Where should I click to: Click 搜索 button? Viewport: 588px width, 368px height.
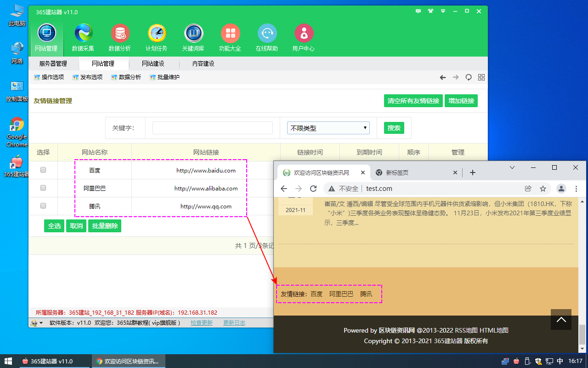pos(394,128)
